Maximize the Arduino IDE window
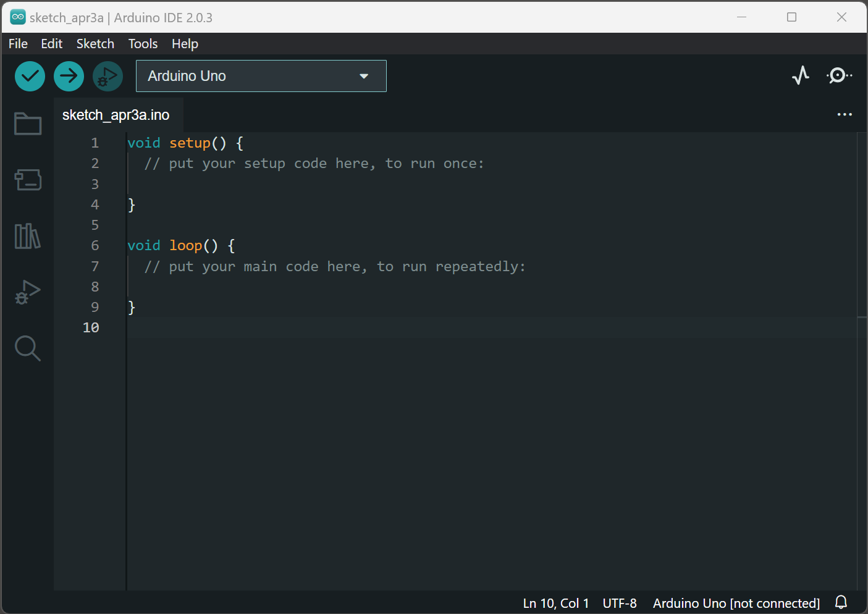 [x=791, y=17]
